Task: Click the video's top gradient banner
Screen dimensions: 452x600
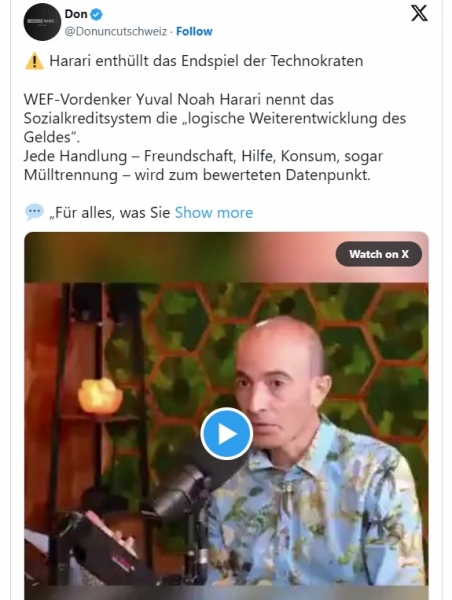Action: 226,257
